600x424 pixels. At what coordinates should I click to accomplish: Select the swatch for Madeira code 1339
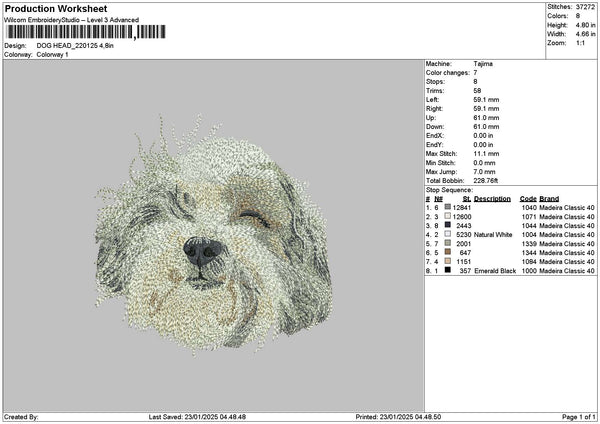[447, 243]
